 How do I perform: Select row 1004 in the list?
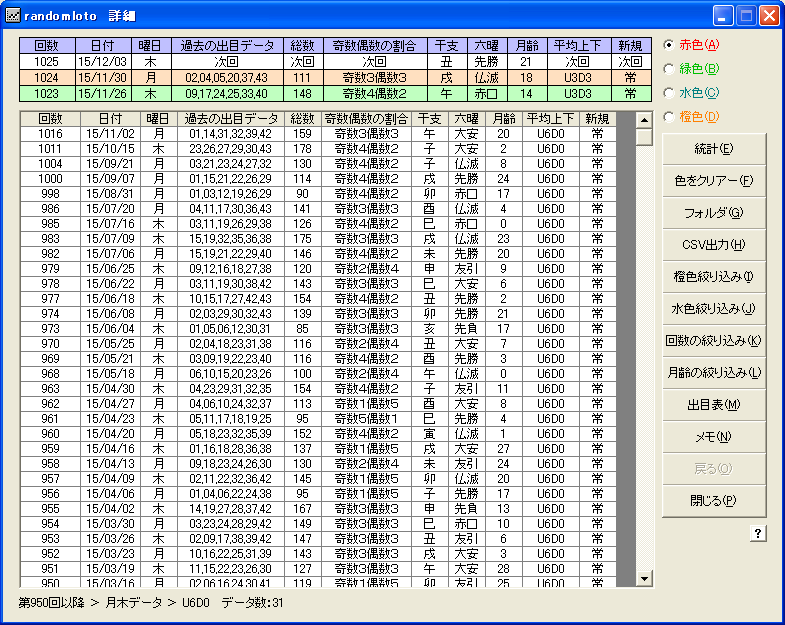pyautogui.click(x=318, y=164)
